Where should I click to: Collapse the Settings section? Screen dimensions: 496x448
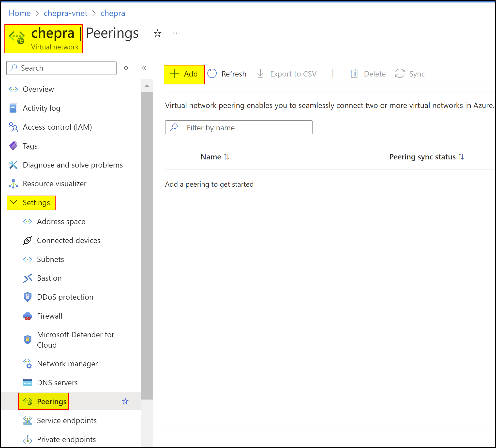click(31, 203)
